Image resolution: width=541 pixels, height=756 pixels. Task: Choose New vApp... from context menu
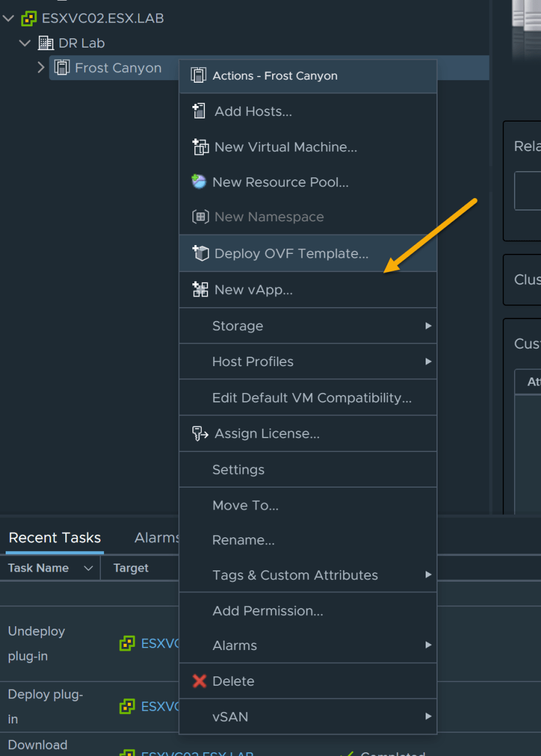[308, 290]
